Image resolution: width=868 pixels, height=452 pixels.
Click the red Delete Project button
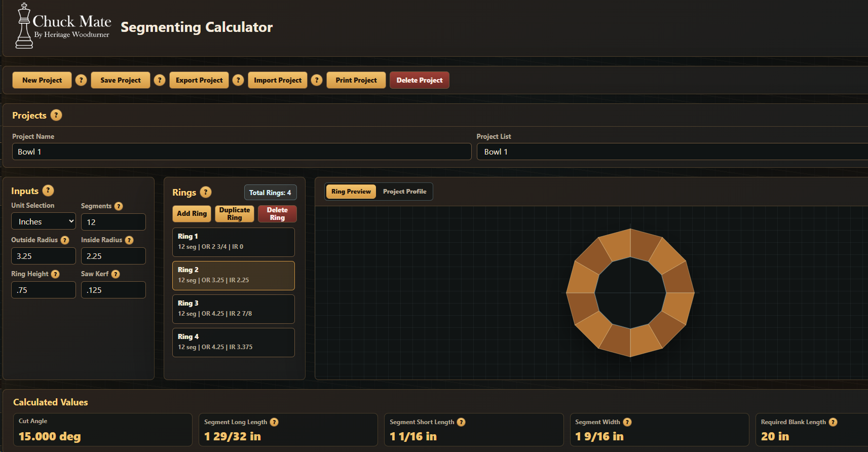[x=420, y=80]
